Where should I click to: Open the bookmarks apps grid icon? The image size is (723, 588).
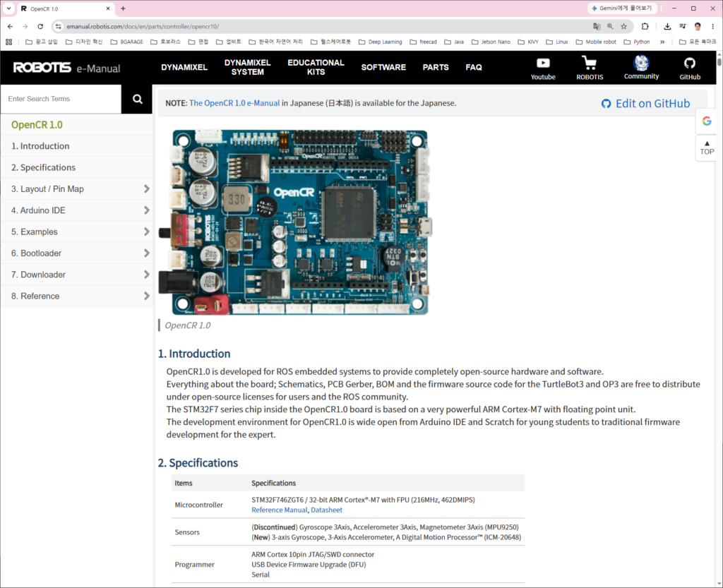[8, 42]
